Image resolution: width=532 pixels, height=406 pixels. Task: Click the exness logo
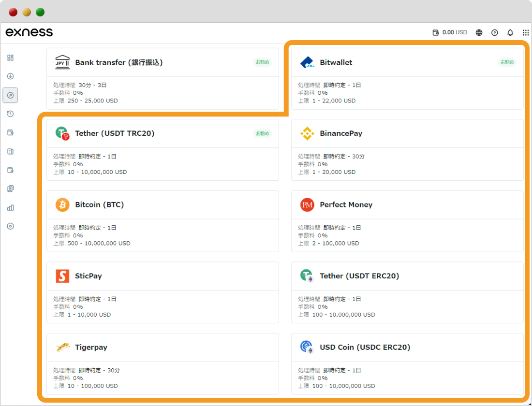pos(29,32)
